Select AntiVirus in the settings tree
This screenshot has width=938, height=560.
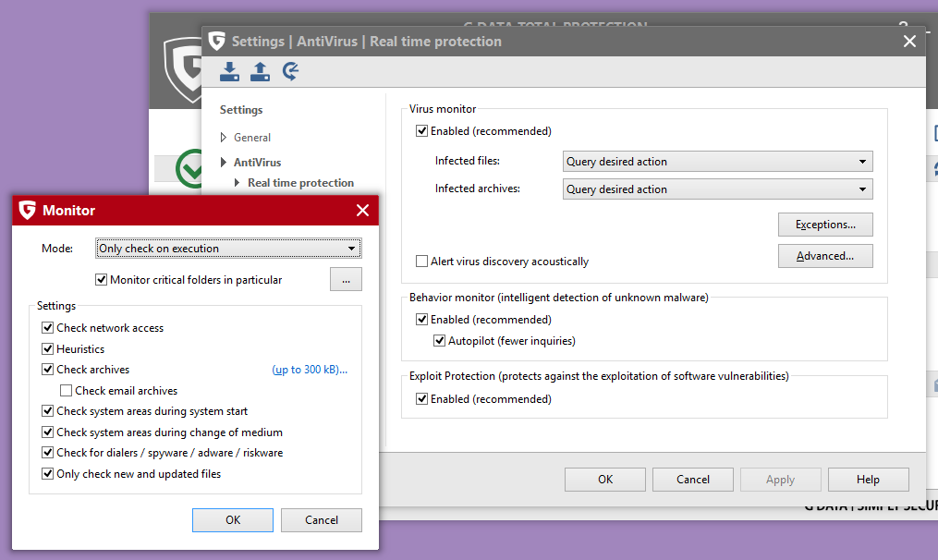[x=257, y=163]
